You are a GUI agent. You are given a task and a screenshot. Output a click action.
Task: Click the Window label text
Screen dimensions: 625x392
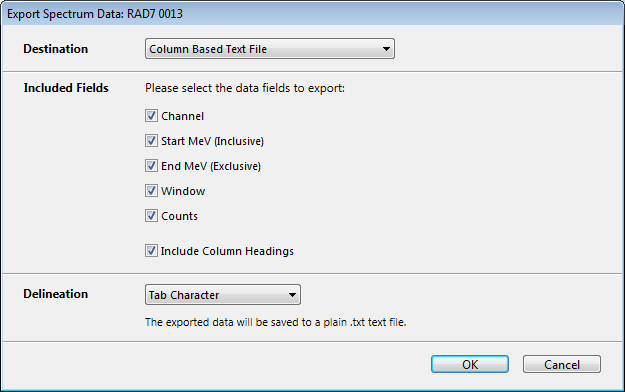[x=183, y=191]
